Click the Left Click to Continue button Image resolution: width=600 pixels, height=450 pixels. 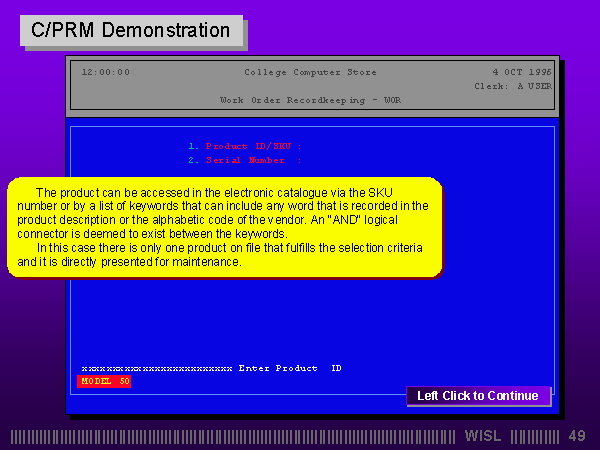coord(477,396)
